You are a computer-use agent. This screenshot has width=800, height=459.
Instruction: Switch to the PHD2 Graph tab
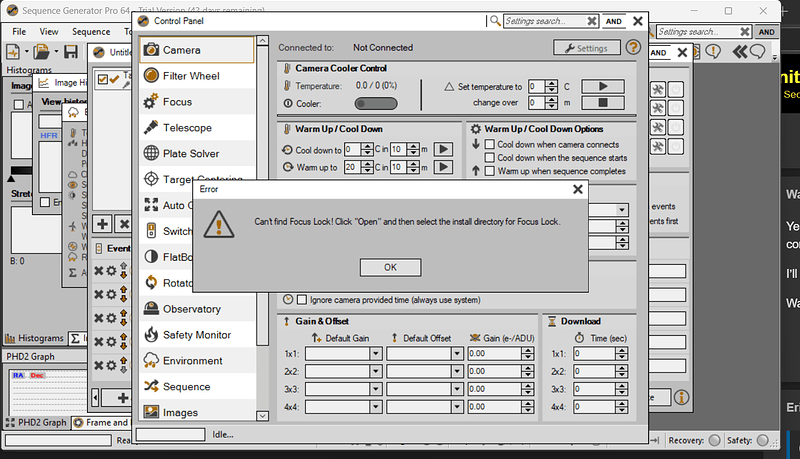click(36, 422)
